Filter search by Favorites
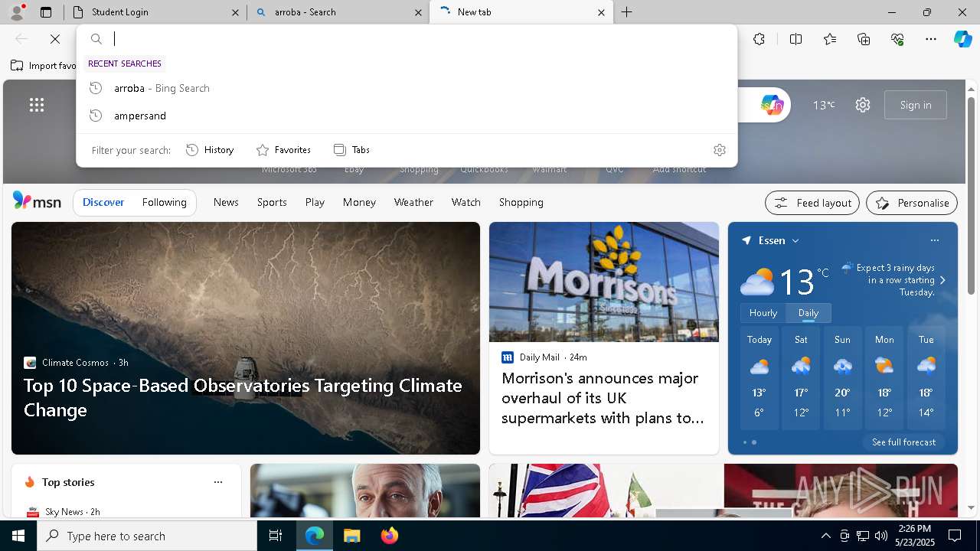980x551 pixels. pos(283,150)
